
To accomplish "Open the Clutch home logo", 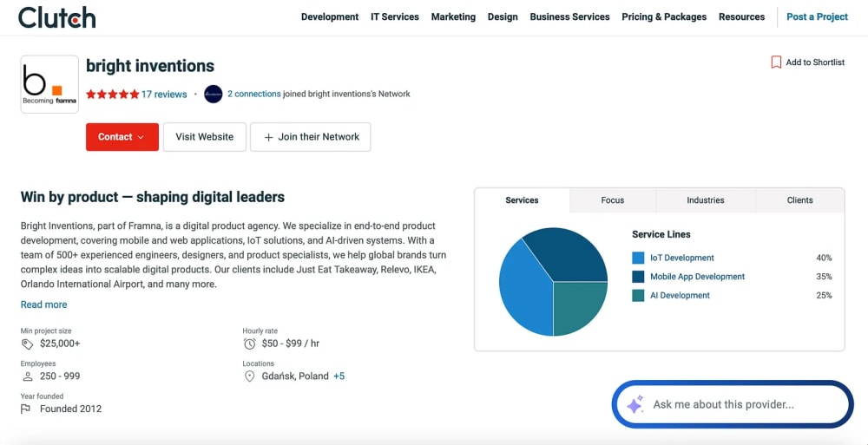I will pyautogui.click(x=57, y=17).
